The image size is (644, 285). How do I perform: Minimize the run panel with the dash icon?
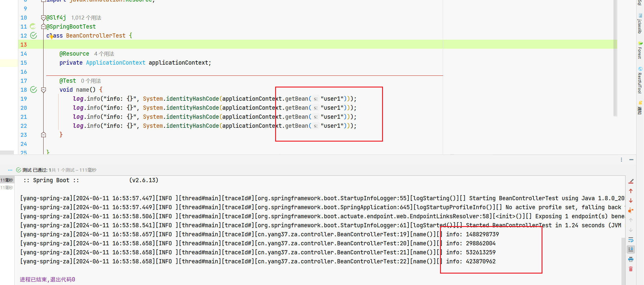(631, 160)
